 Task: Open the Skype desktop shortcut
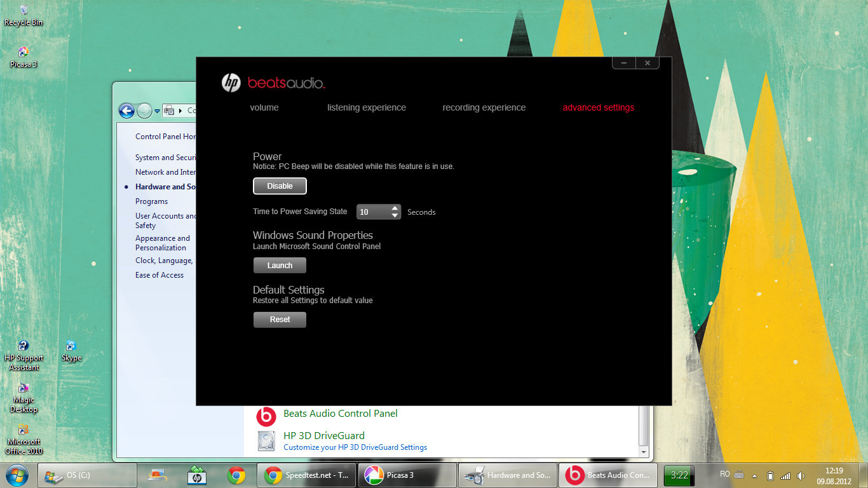pyautogui.click(x=71, y=351)
